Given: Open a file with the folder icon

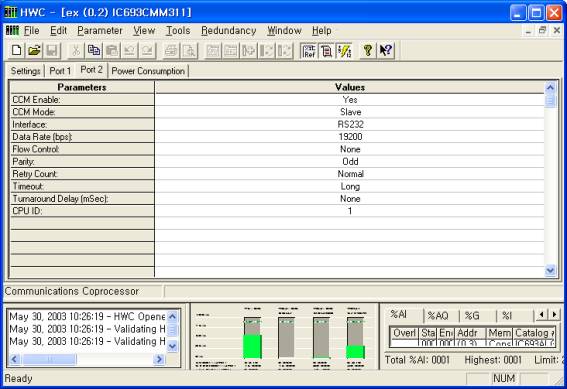Looking at the screenshot, I should point(34,51).
